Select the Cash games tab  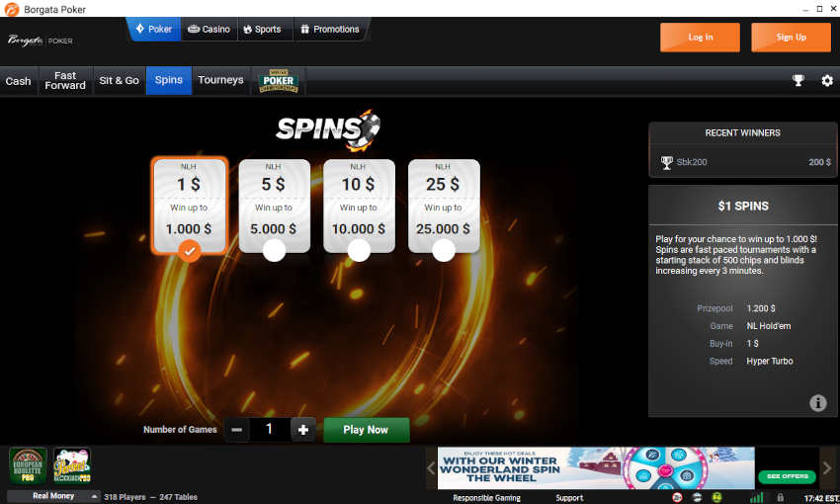18,81
